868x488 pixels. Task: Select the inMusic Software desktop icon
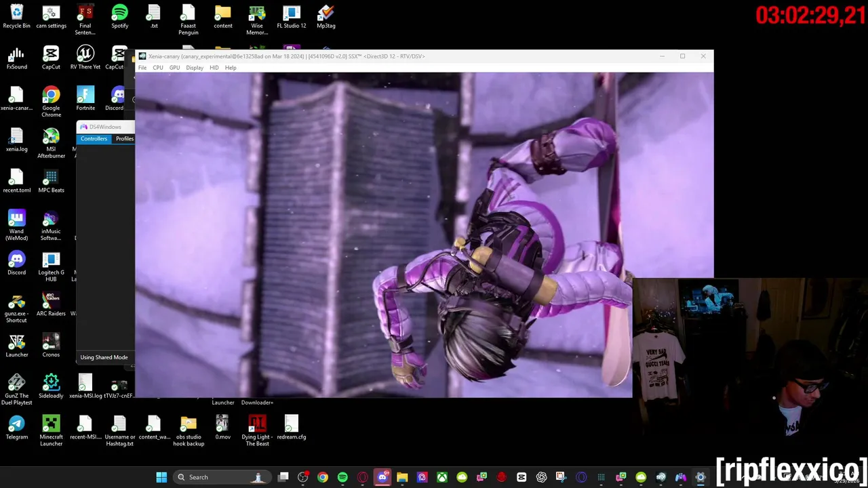tap(51, 226)
